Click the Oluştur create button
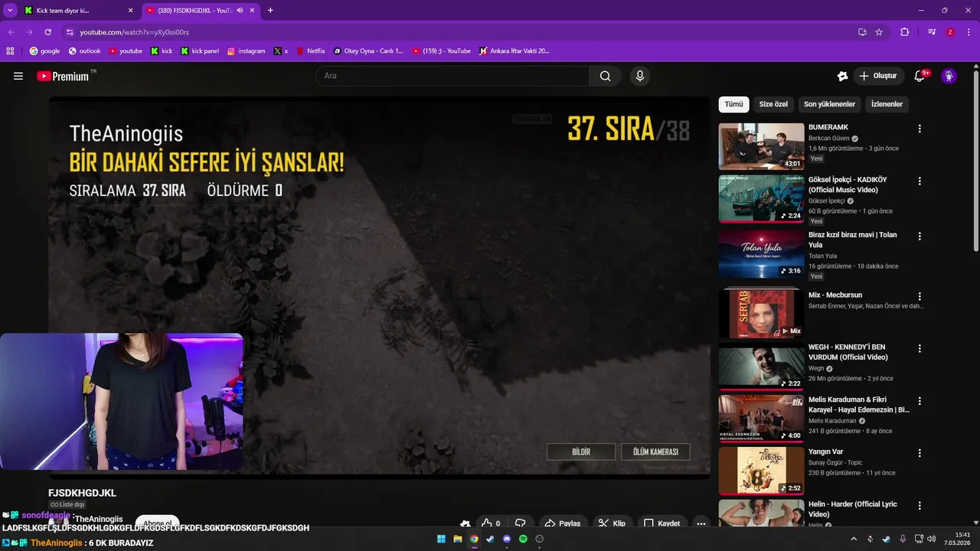Screen dimensions: 980x551 tap(879, 76)
